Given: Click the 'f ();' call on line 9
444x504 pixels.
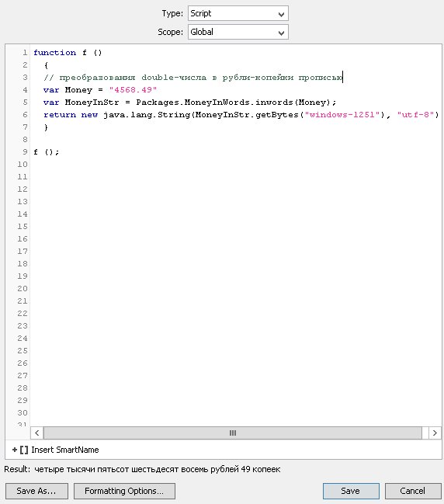Looking at the screenshot, I should 47,152.
